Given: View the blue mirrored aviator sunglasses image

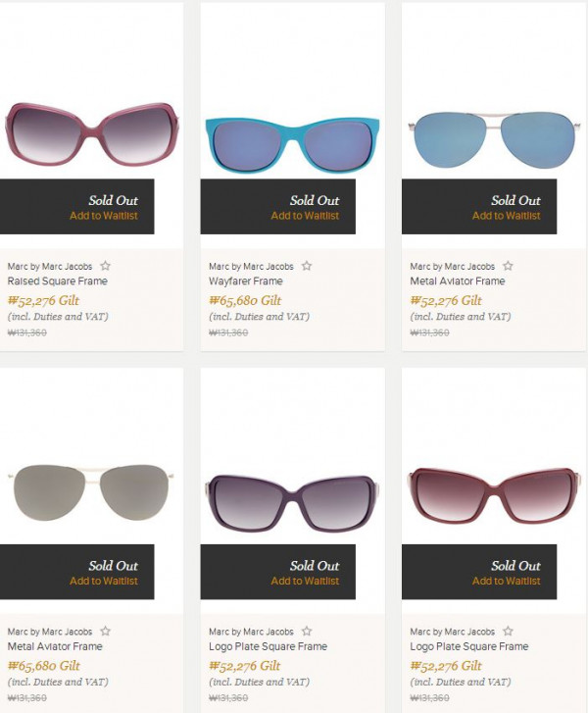Looking at the screenshot, I should tap(494, 139).
